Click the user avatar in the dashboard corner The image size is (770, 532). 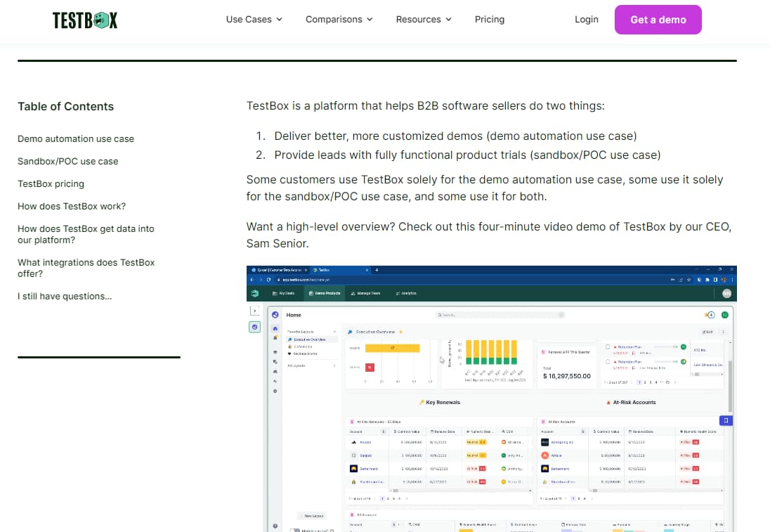[x=727, y=293]
